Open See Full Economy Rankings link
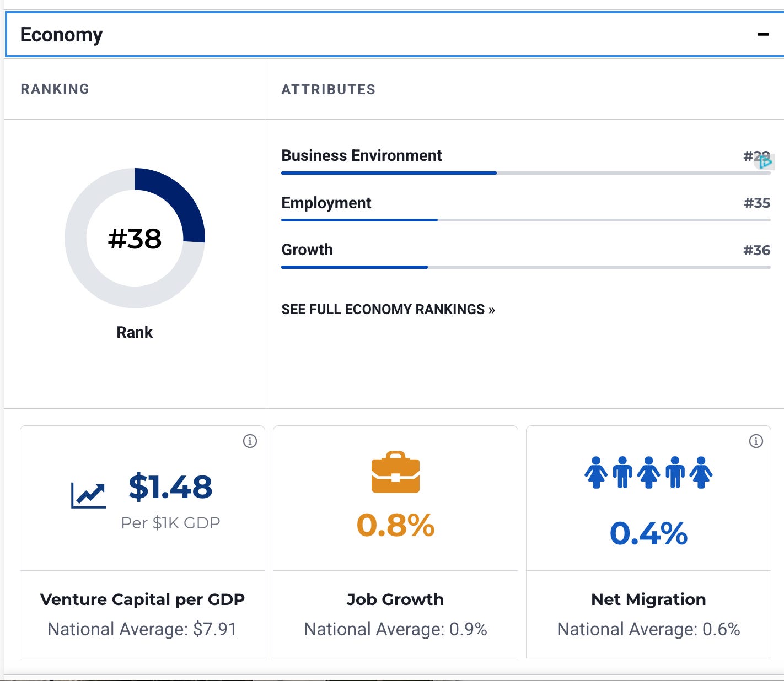The image size is (784, 681). pos(388,310)
